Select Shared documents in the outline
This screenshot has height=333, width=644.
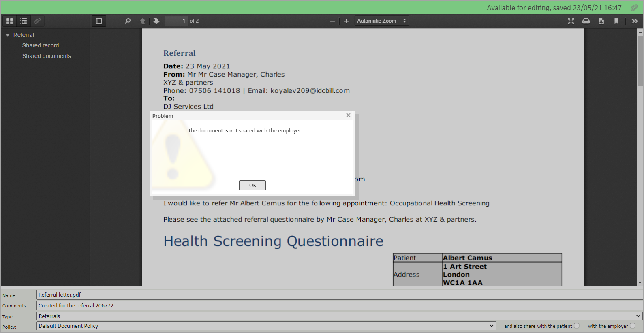pyautogui.click(x=46, y=56)
